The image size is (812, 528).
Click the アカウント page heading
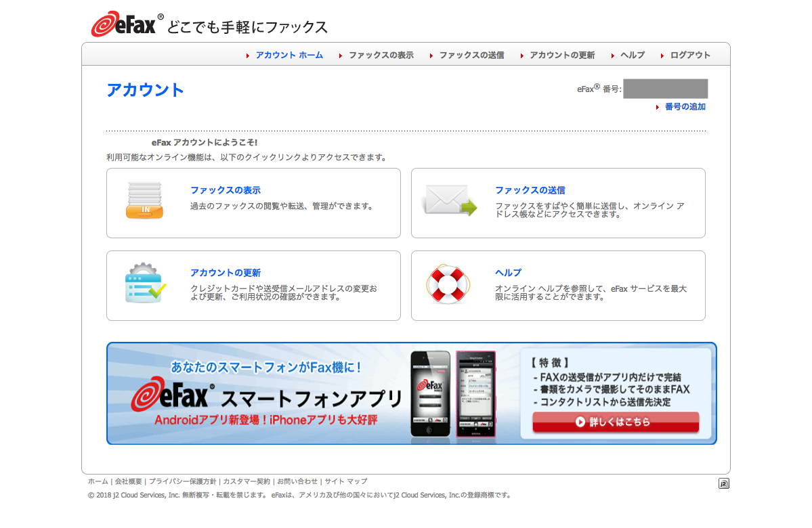click(x=145, y=90)
